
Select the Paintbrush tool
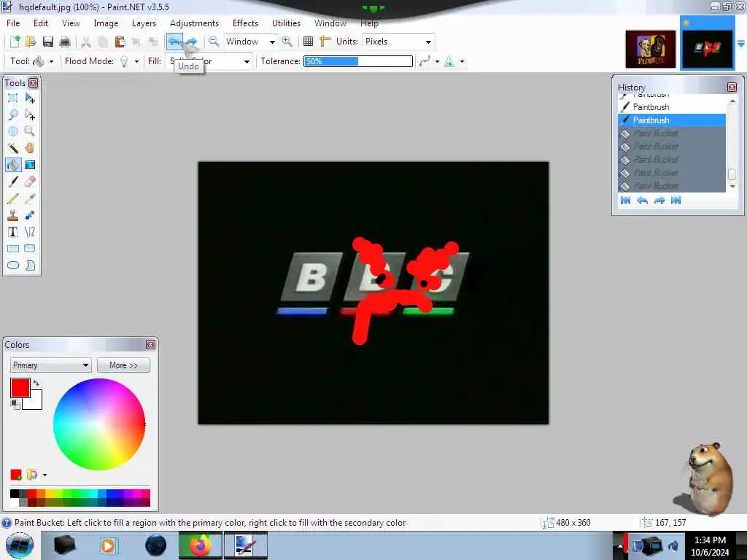tap(13, 182)
